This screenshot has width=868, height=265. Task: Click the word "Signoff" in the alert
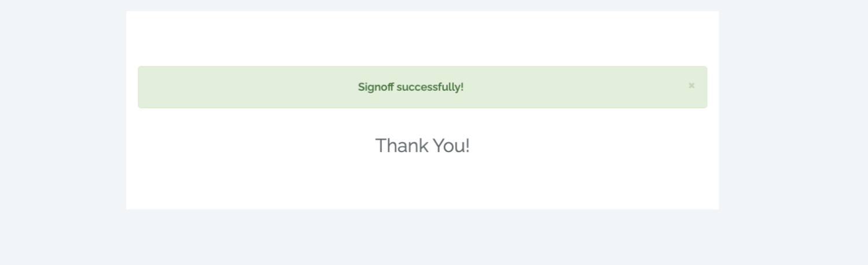pyautogui.click(x=376, y=87)
